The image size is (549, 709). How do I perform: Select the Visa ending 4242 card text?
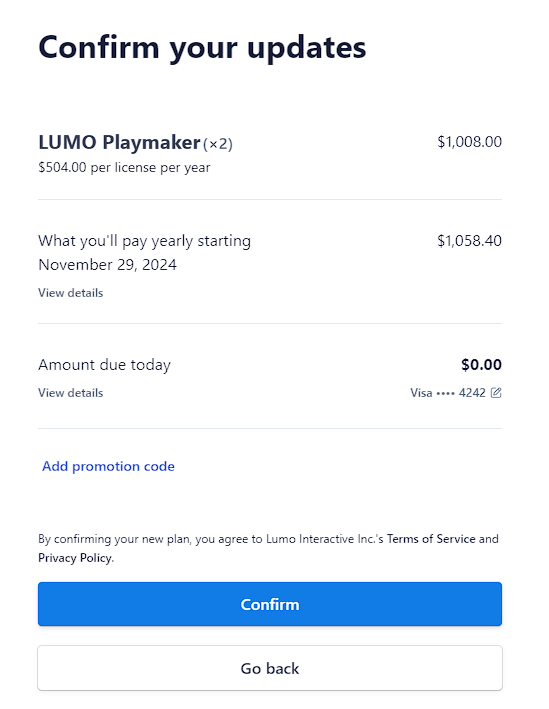point(448,393)
